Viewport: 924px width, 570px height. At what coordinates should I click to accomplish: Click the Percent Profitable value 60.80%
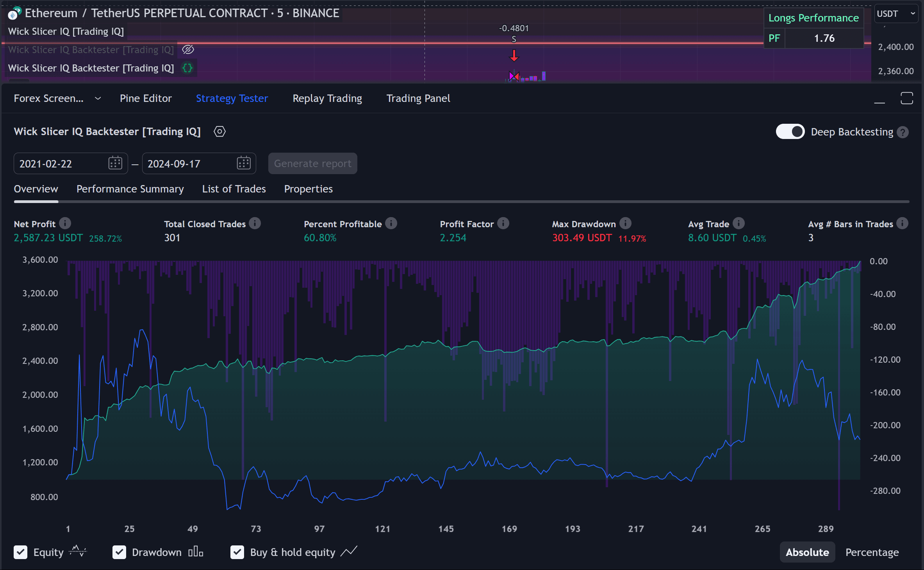click(x=320, y=238)
